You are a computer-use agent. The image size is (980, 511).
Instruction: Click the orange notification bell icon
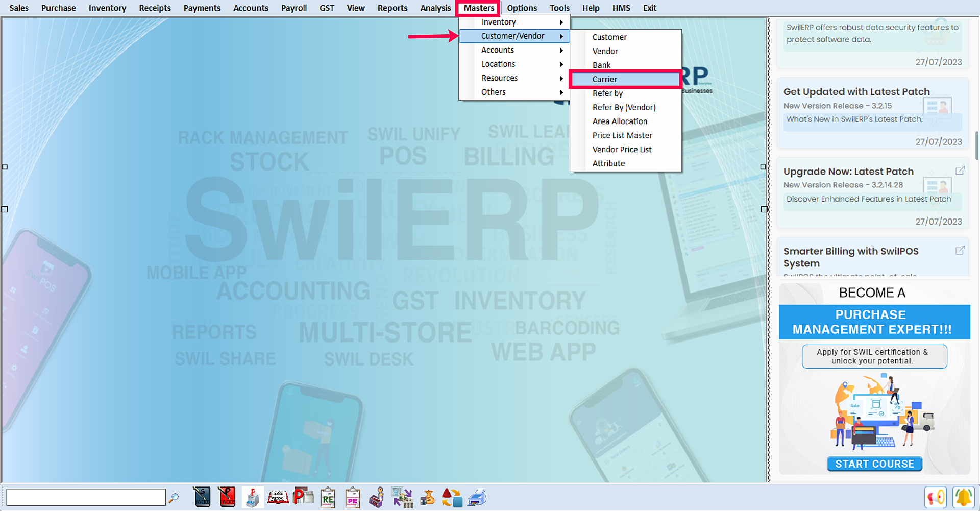pyautogui.click(x=964, y=497)
